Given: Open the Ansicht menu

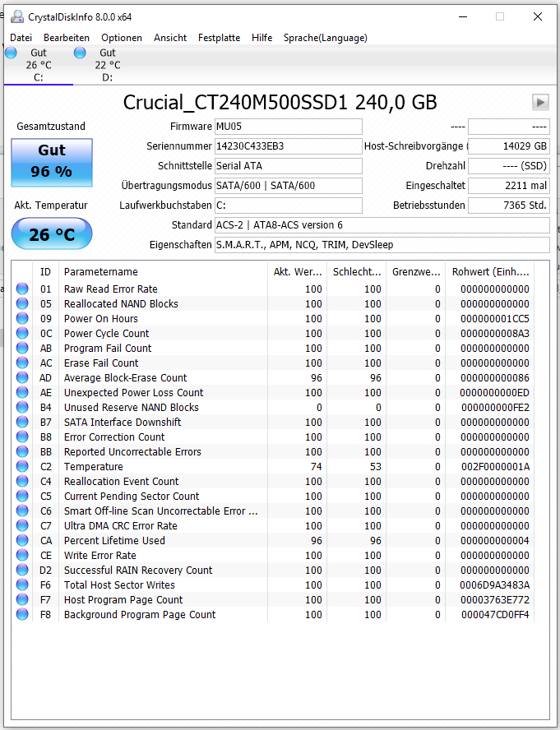Looking at the screenshot, I should point(170,38).
